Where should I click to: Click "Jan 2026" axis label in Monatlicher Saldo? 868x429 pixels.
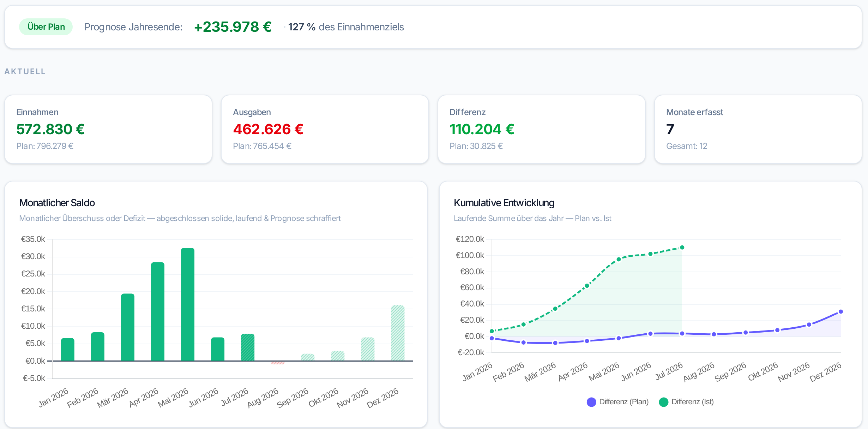coord(53,398)
